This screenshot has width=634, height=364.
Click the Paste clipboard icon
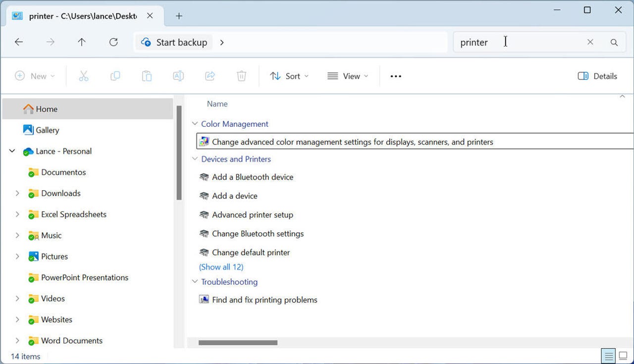147,76
